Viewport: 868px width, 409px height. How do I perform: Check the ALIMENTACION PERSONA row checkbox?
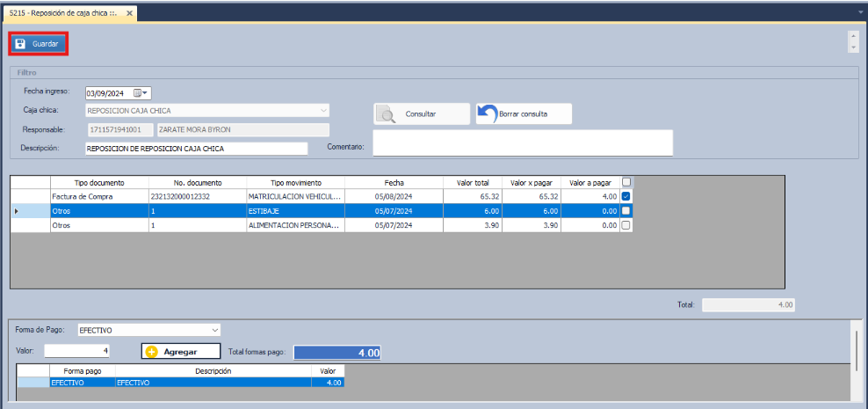coord(626,225)
